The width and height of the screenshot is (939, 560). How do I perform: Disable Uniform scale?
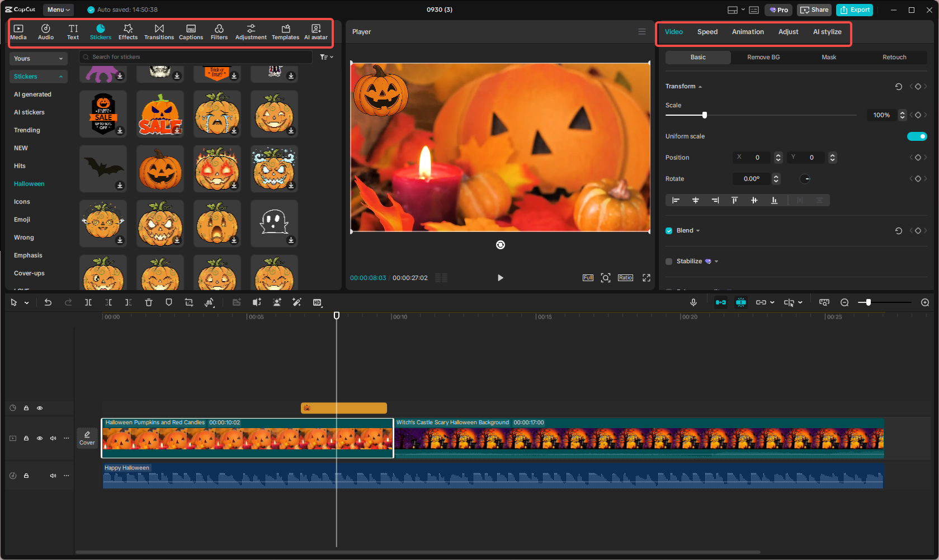[917, 136]
